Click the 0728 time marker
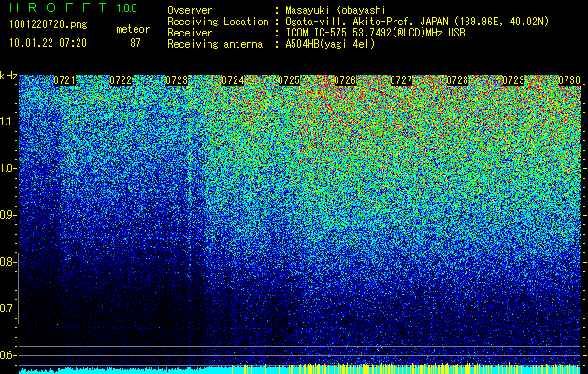Viewport: 588px width, 374px height. point(457,80)
